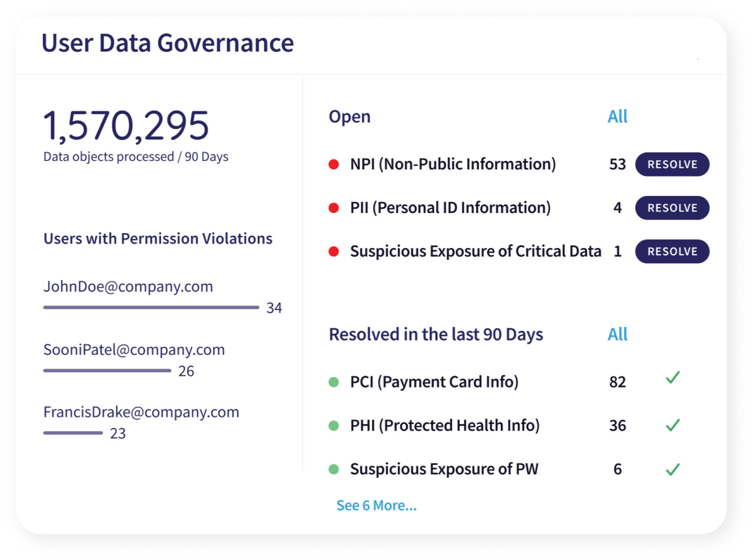Click green dot for Suspicious Exposure of PW
Screen dimensions: 753x560
[334, 469]
